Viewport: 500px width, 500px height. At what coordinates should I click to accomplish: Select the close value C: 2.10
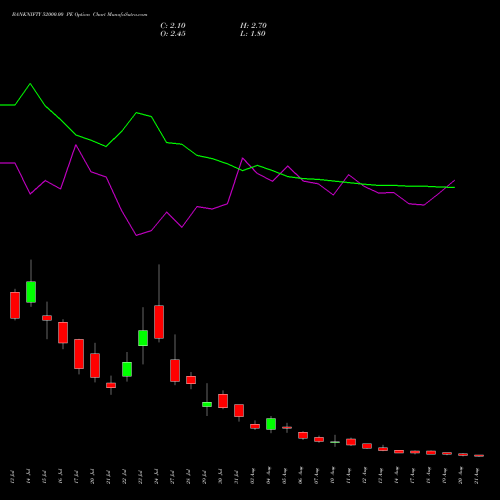(x=173, y=26)
